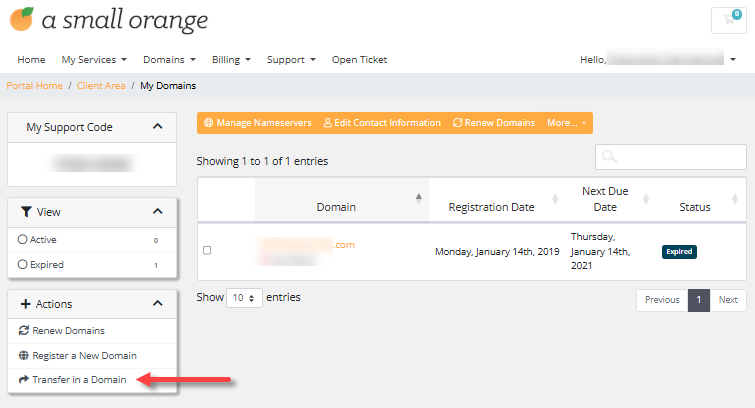
Task: Click the A Small Orange logo
Action: click(108, 21)
